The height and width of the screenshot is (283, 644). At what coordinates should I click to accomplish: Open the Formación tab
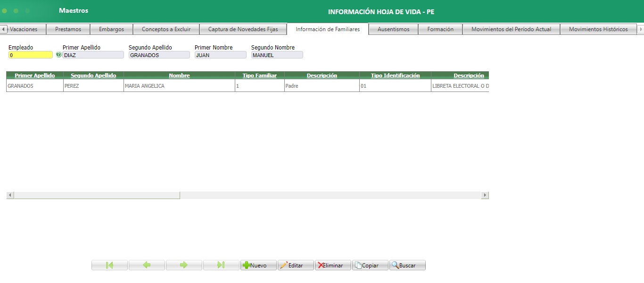pos(440,29)
